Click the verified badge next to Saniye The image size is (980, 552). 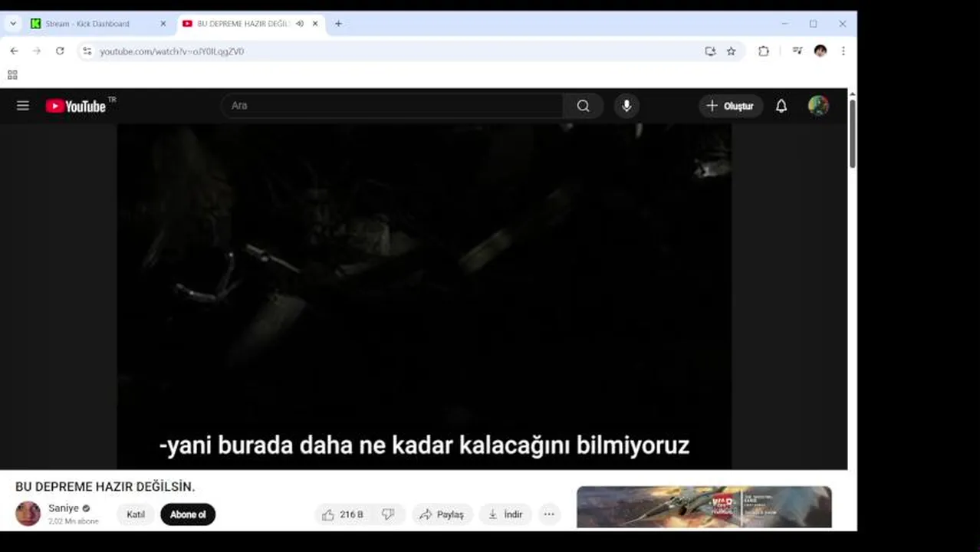pyautogui.click(x=86, y=508)
